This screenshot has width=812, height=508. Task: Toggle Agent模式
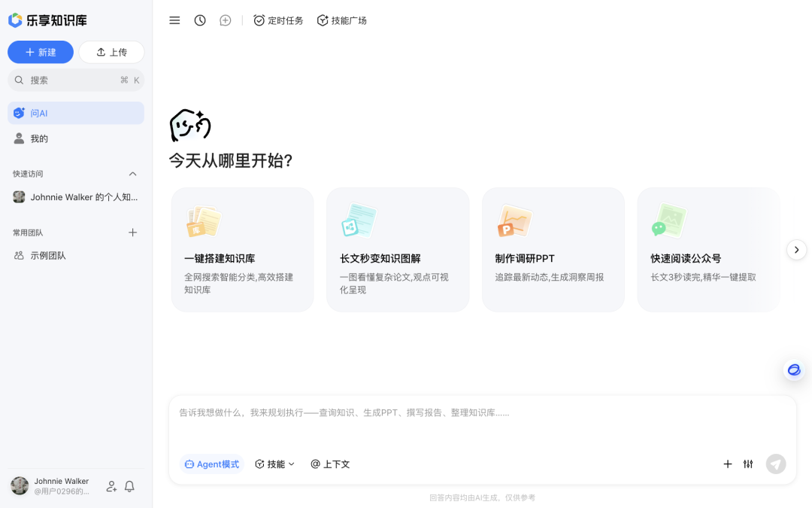pyautogui.click(x=212, y=464)
